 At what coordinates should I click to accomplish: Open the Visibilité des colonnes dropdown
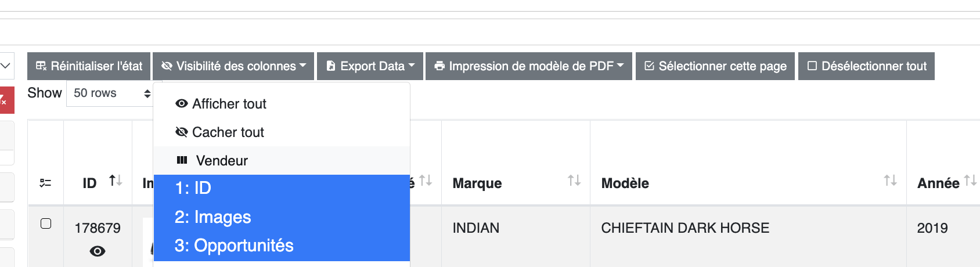tap(233, 66)
